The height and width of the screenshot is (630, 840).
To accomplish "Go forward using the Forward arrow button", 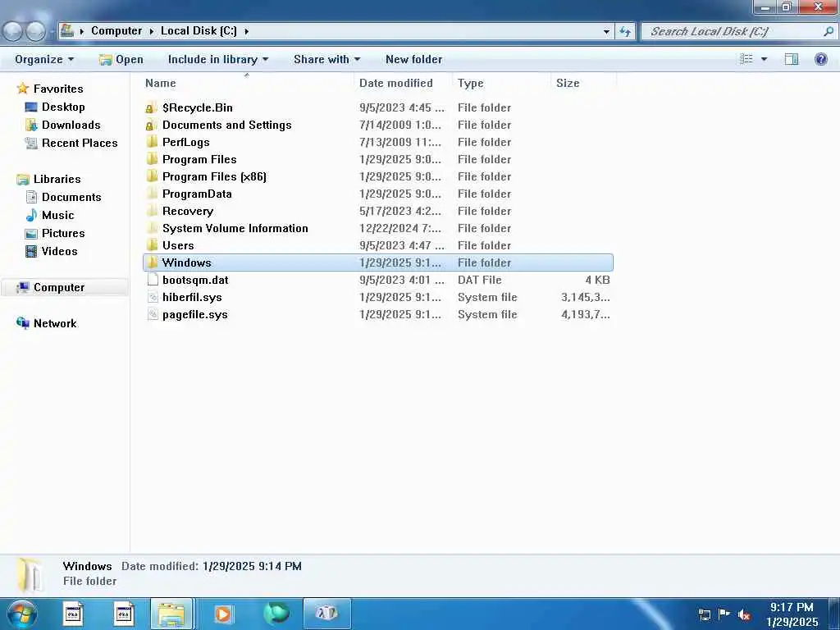I will [x=35, y=31].
